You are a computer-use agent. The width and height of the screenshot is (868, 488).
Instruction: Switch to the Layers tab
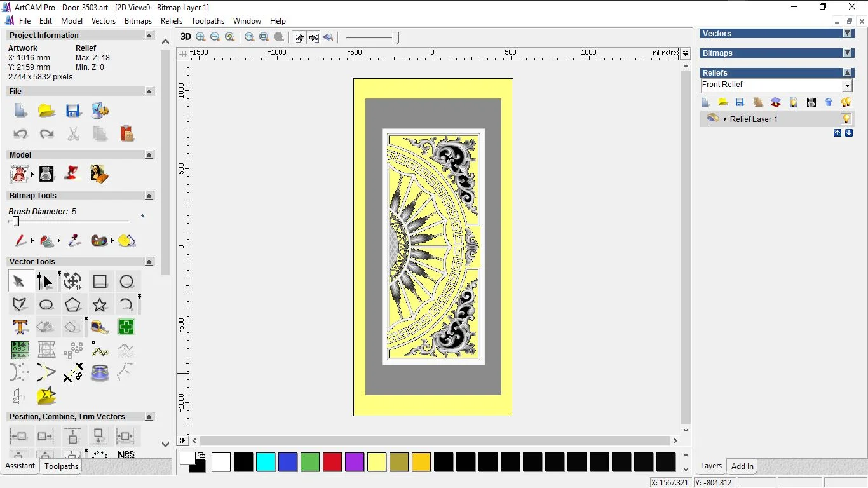710,466
